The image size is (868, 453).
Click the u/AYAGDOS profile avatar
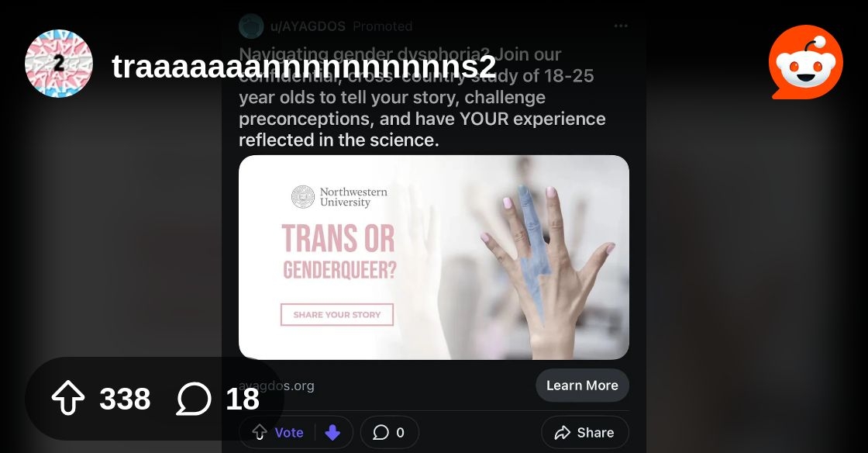click(251, 26)
